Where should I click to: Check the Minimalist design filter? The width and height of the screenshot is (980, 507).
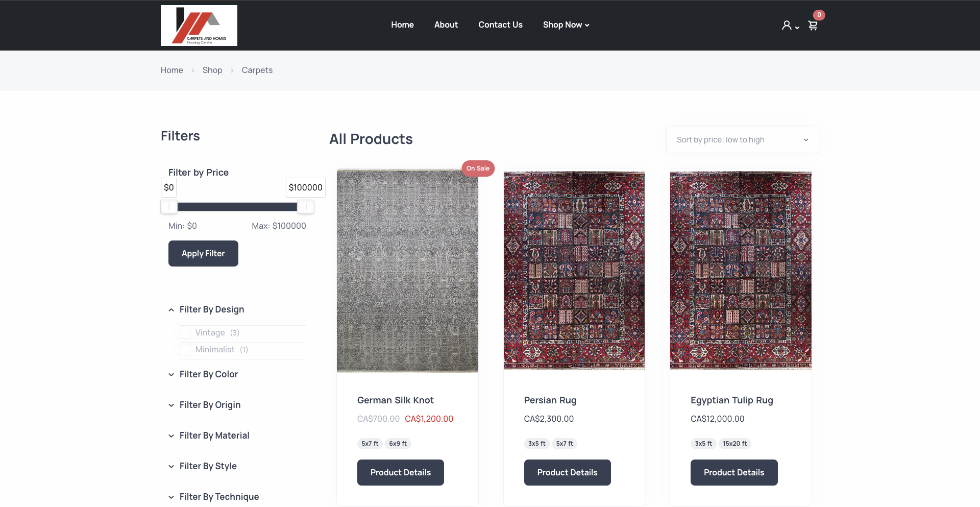point(185,350)
